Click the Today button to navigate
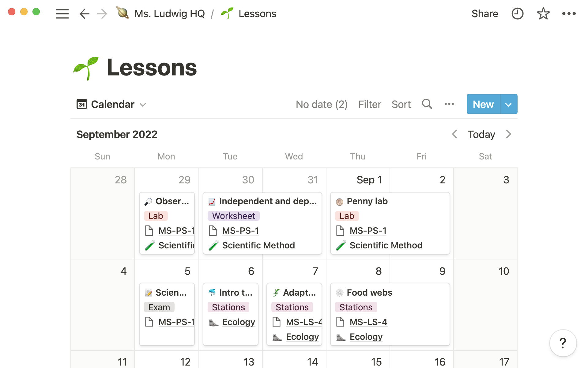The width and height of the screenshot is (588, 368). click(481, 134)
